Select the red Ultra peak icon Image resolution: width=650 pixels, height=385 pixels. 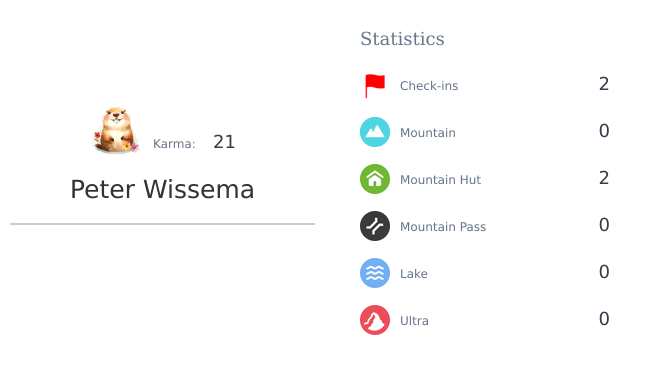click(375, 320)
